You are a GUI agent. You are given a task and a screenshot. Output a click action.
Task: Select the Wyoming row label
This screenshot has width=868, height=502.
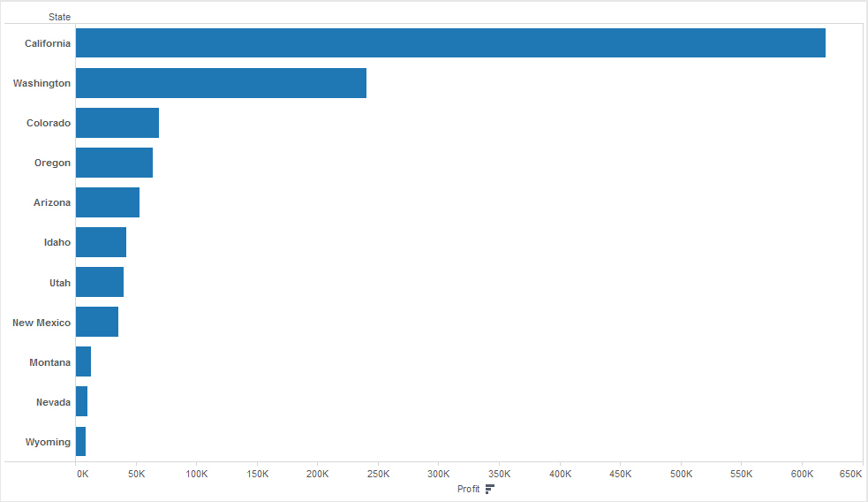(x=48, y=442)
